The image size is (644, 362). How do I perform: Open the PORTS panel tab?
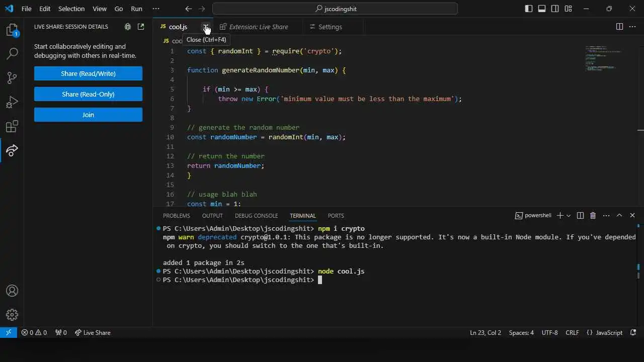click(x=336, y=215)
